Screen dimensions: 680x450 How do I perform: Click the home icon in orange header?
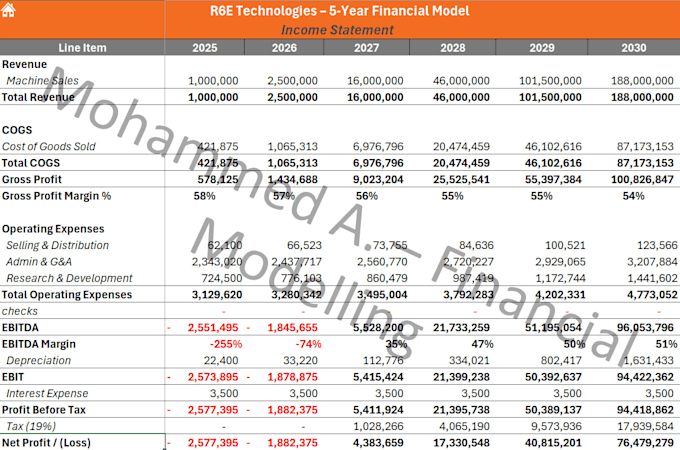click(x=8, y=10)
